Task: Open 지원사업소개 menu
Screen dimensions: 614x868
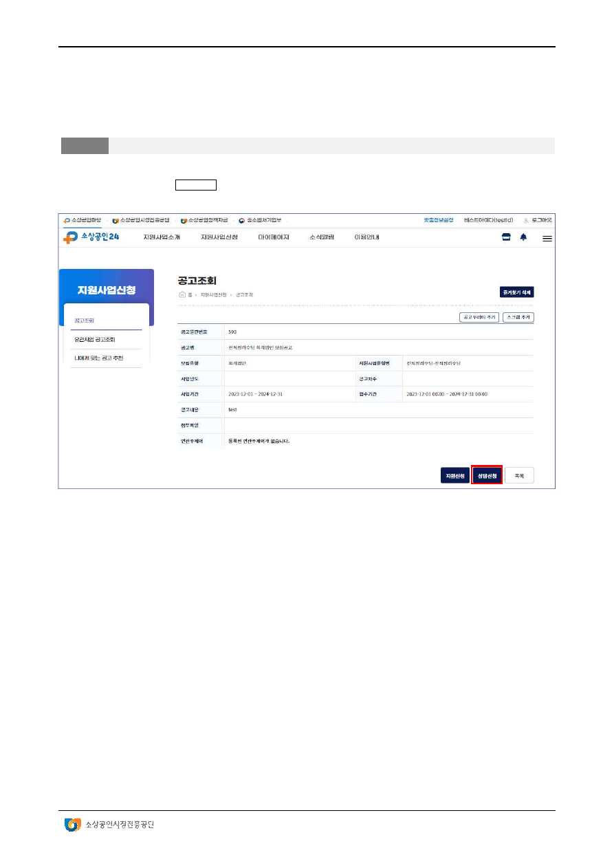Action: coord(162,237)
